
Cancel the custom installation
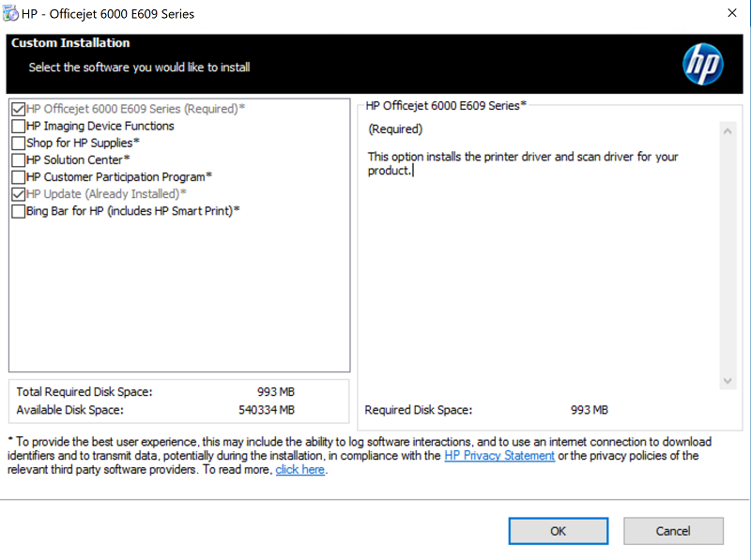click(x=673, y=531)
